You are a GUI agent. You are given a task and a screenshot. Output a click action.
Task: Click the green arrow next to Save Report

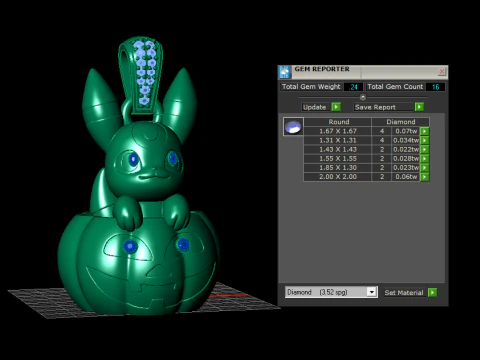coord(419,107)
